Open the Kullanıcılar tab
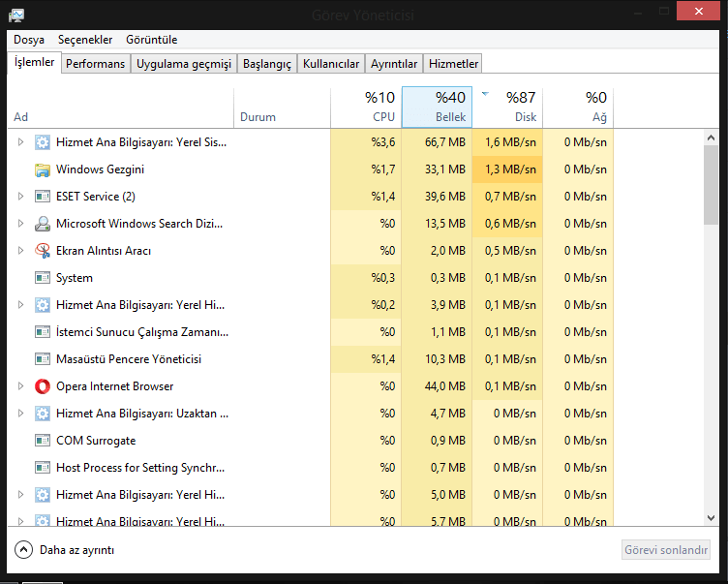Viewport: 728px width, 584px height. point(331,64)
